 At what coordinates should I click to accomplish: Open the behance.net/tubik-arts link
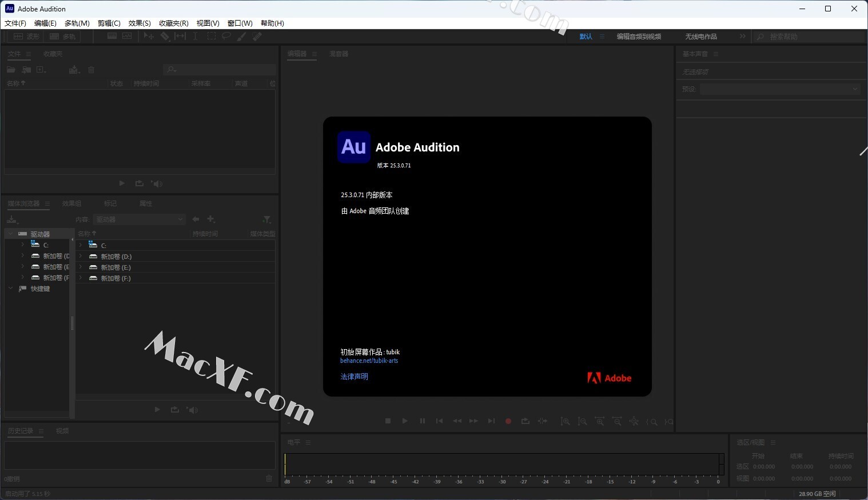coord(369,361)
